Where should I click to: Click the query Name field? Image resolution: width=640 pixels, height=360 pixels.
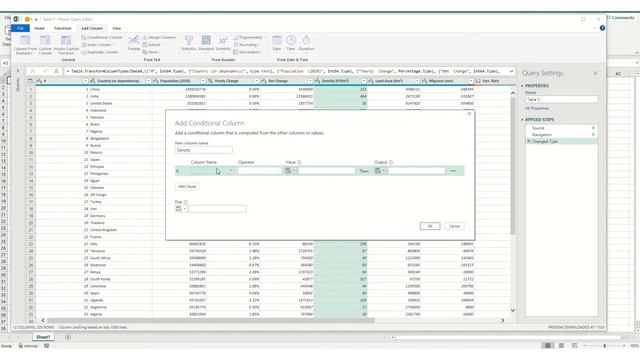tap(561, 100)
